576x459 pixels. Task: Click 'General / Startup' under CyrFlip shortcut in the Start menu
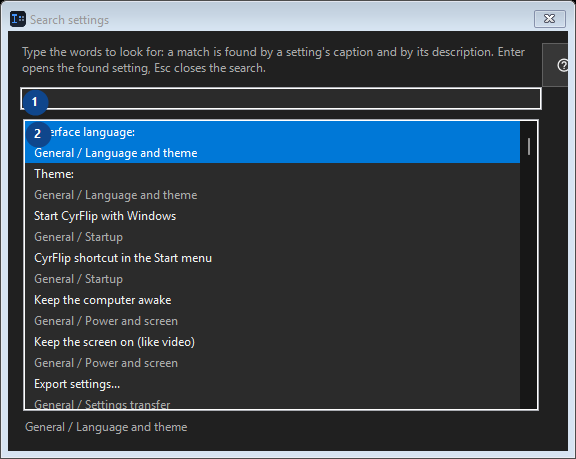(x=78, y=279)
